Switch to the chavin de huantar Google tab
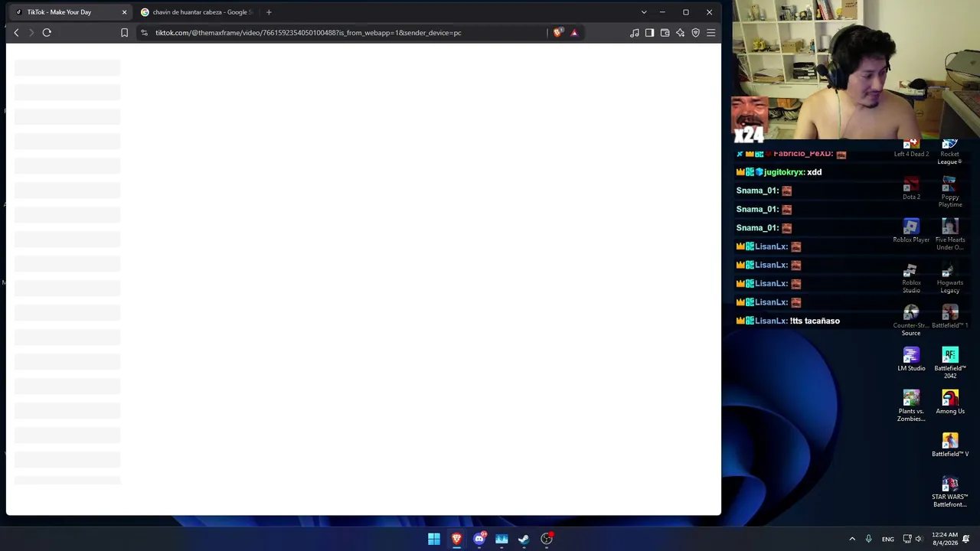 point(197,12)
